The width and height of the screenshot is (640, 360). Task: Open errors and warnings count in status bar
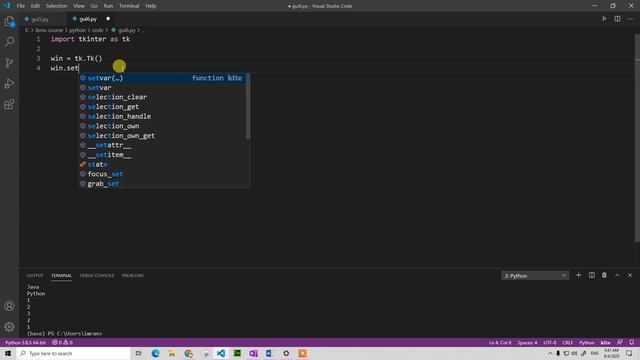[x=62, y=342]
